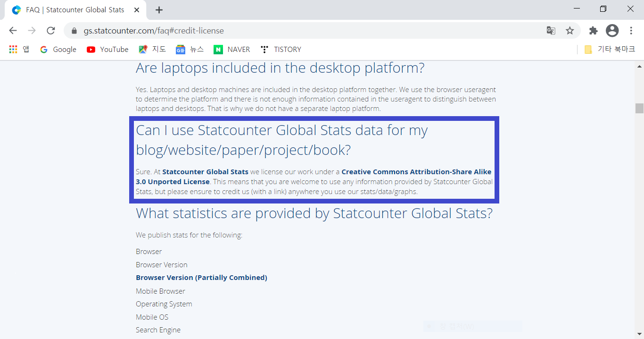Click the heading 'What statistics are provided by Statcounter Global Stats?'
The height and width of the screenshot is (339, 644).
click(x=314, y=213)
